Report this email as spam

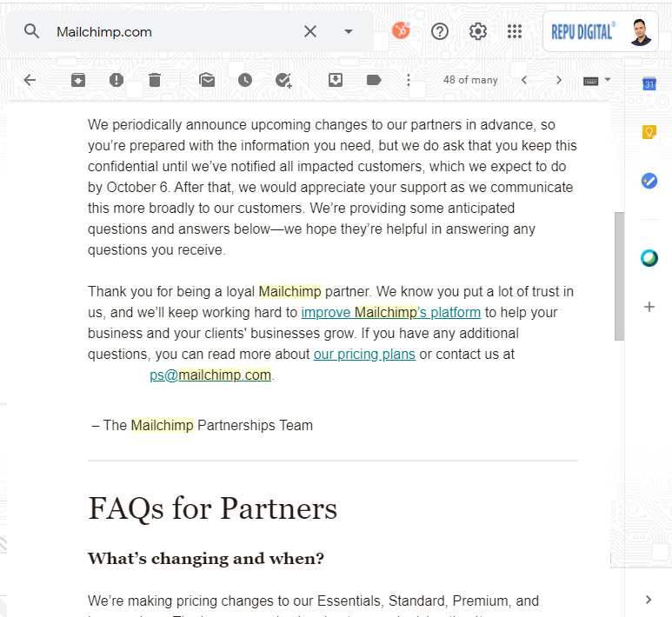pyautogui.click(x=116, y=80)
